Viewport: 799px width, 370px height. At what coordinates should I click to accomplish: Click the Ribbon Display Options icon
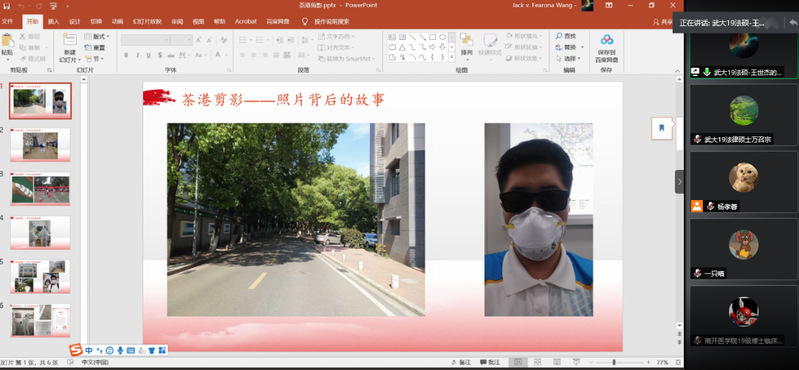click(x=609, y=6)
